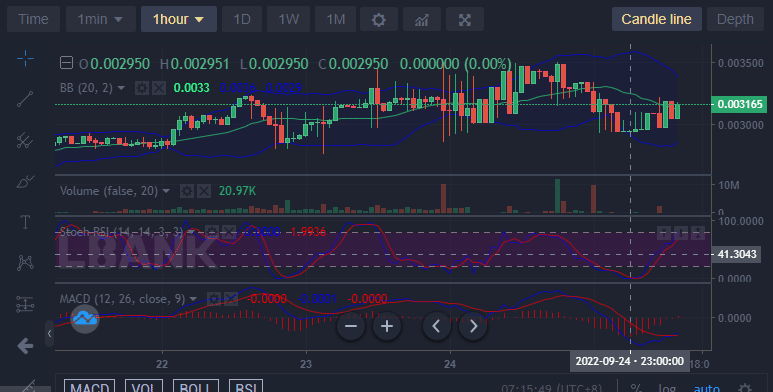Image resolution: width=773 pixels, height=392 pixels.
Task: Open BB indicator settings gear
Action: point(141,88)
